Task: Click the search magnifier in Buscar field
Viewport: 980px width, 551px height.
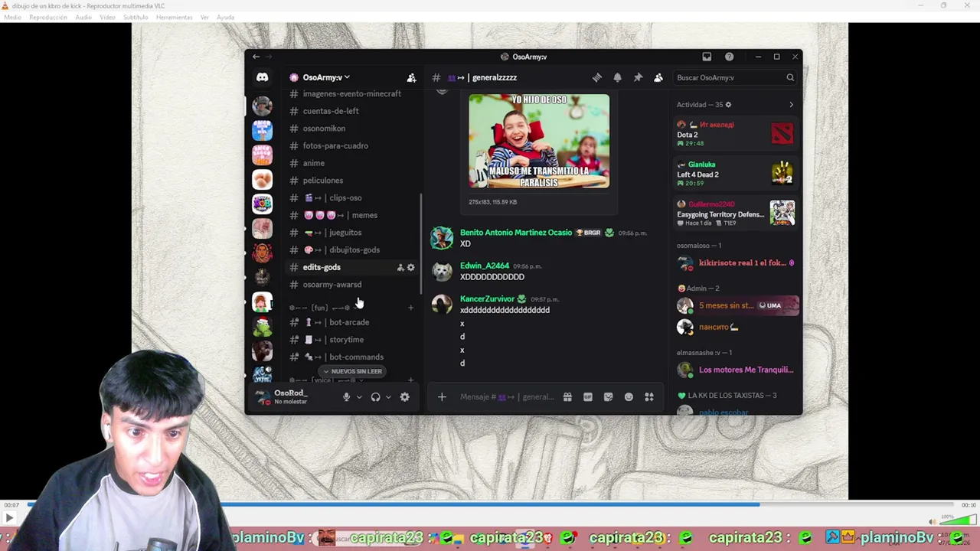Action: (x=790, y=77)
